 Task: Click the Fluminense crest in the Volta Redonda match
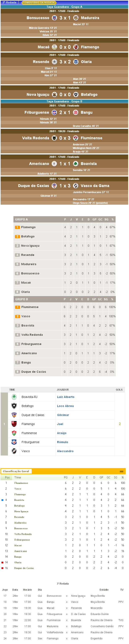[76, 138]
